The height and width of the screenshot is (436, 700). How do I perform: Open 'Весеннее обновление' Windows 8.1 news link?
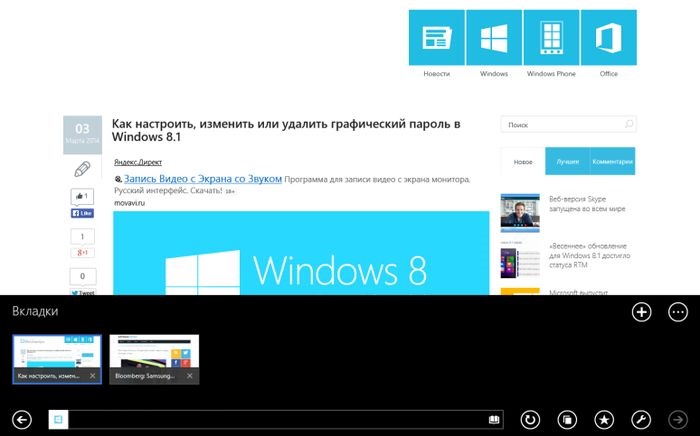point(589,255)
